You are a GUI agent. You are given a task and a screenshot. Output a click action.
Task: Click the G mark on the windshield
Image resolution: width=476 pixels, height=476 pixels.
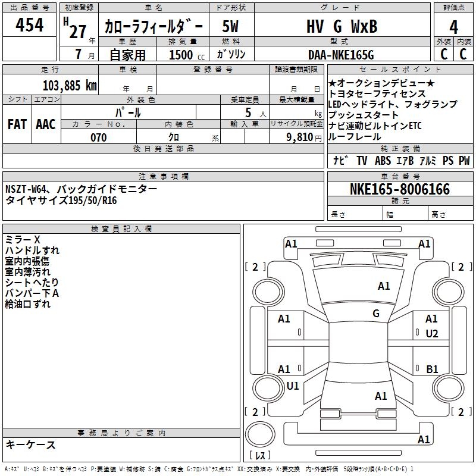tap(376, 314)
